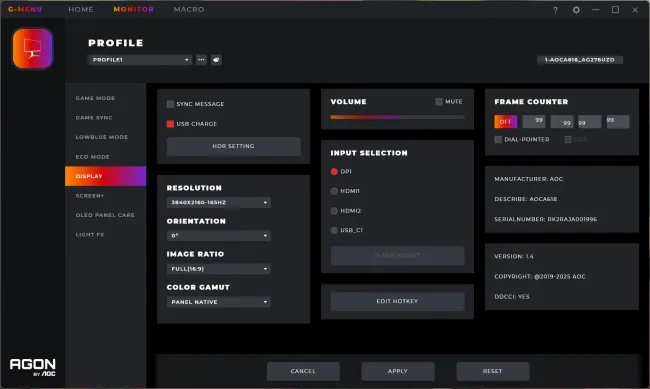The width and height of the screenshot is (650, 389).
Task: Open the OLED Panel Care section
Action: [105, 215]
